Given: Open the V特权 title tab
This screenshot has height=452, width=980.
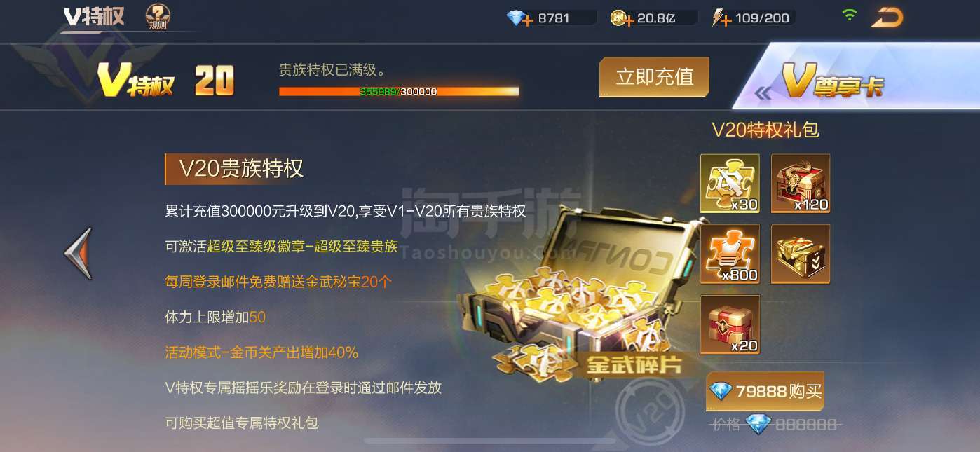Looking at the screenshot, I should (94, 17).
